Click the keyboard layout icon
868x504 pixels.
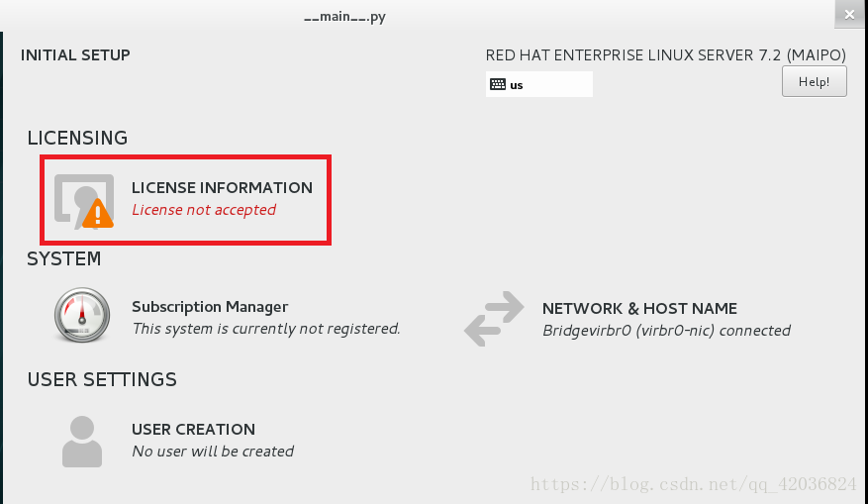coord(498,84)
